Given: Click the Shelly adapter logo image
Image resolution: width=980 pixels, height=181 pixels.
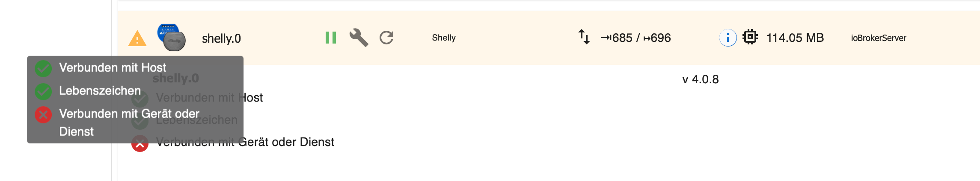Looking at the screenshot, I should 171,38.
